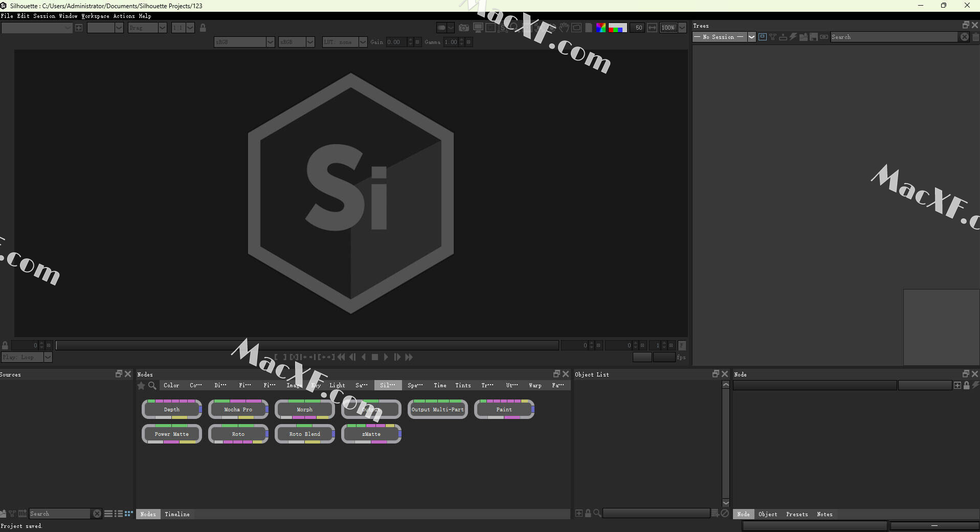Screen dimensions: 980x532
Task: Clear the Trees search field
Action: [x=964, y=37]
